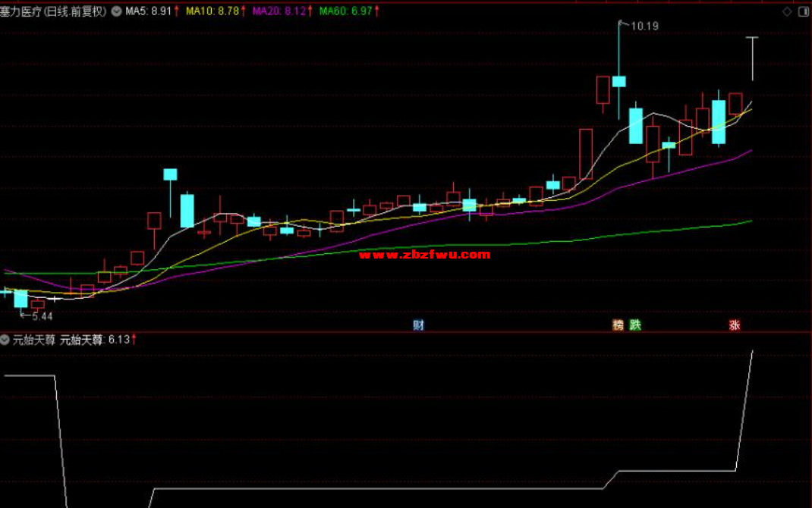Click the 元始天尊 indicator name label
This screenshot has width=812, height=508.
[34, 340]
